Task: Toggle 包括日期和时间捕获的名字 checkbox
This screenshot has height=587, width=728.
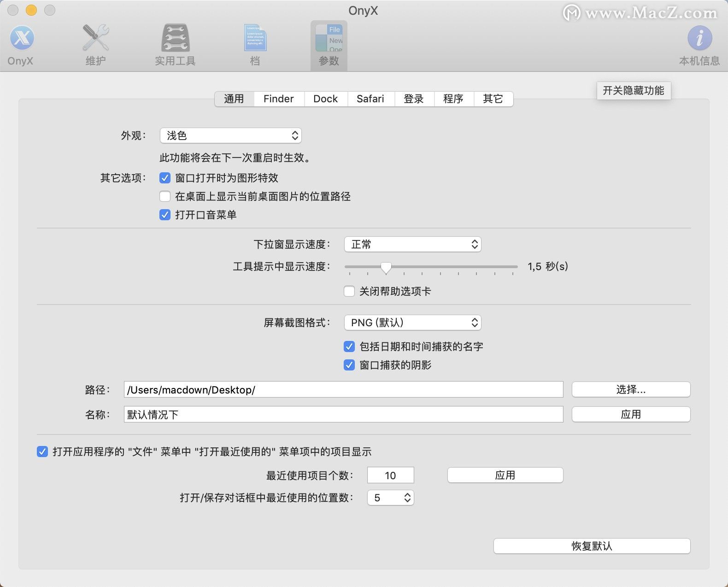Action: 349,346
